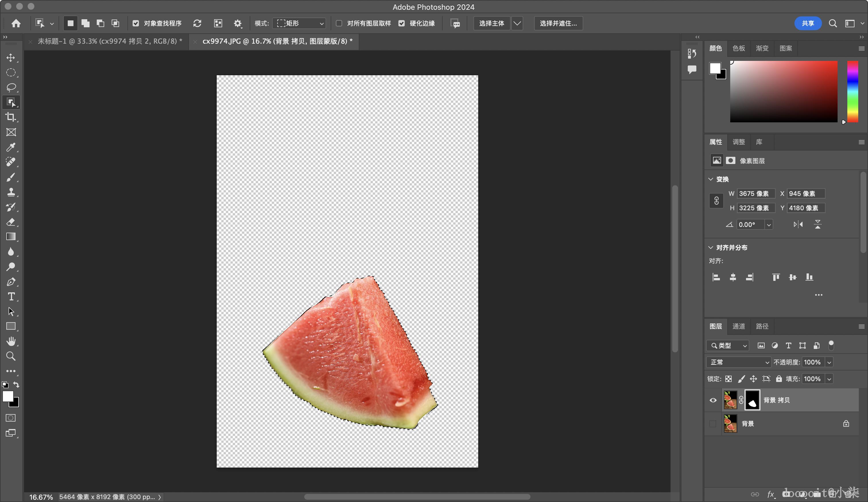
Task: Select the Clone Stamp tool
Action: (11, 192)
